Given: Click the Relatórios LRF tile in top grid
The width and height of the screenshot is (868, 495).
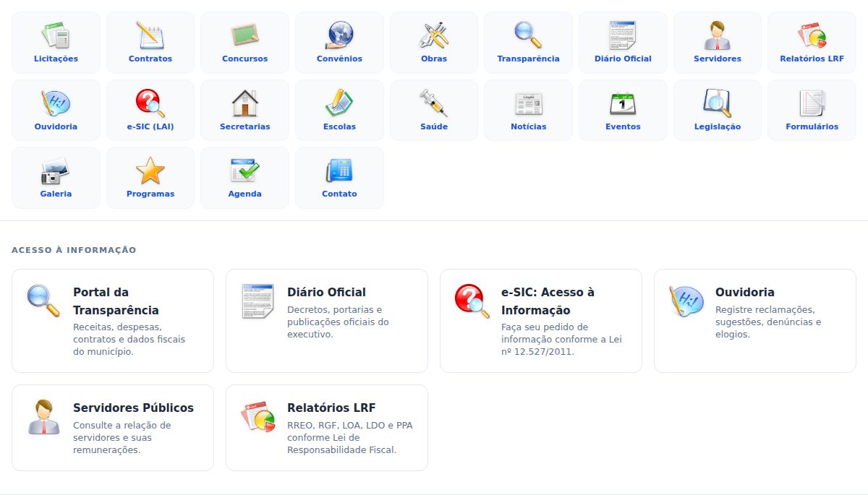Looking at the screenshot, I should click(x=812, y=43).
